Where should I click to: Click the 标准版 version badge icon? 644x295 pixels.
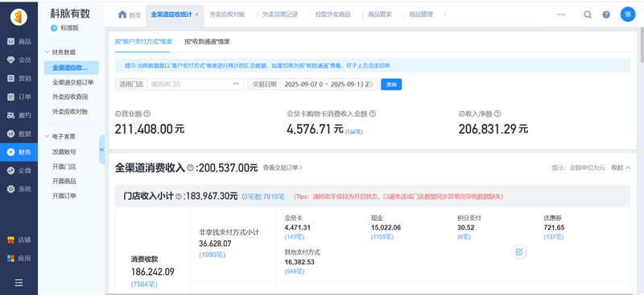tap(54, 28)
